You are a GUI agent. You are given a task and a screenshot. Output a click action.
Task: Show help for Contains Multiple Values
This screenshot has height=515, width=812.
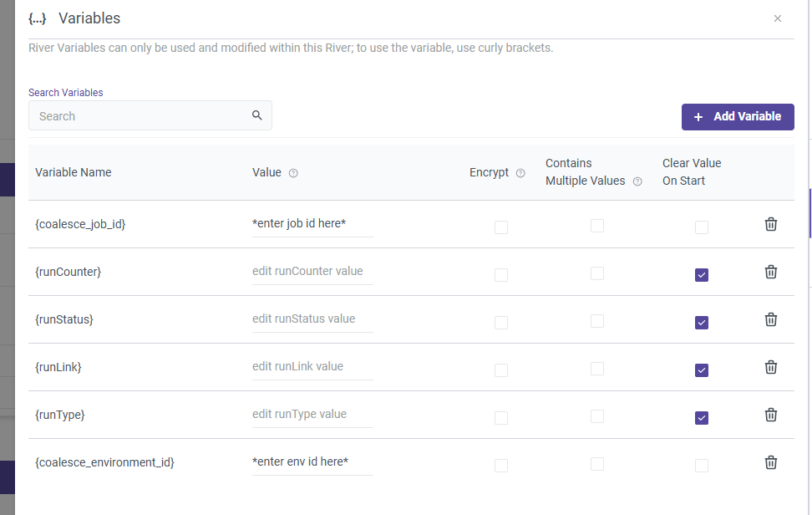click(x=637, y=181)
